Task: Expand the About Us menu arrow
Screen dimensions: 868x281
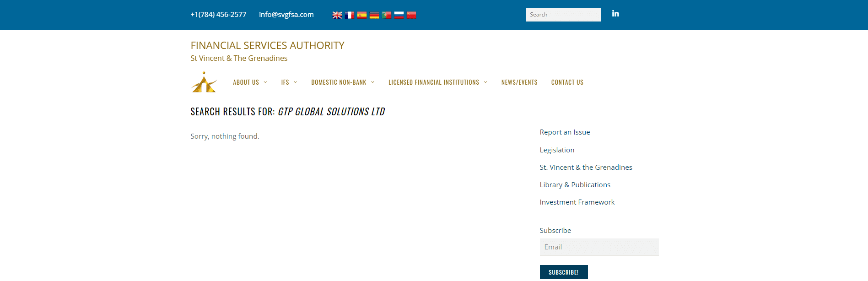Action: point(265,82)
